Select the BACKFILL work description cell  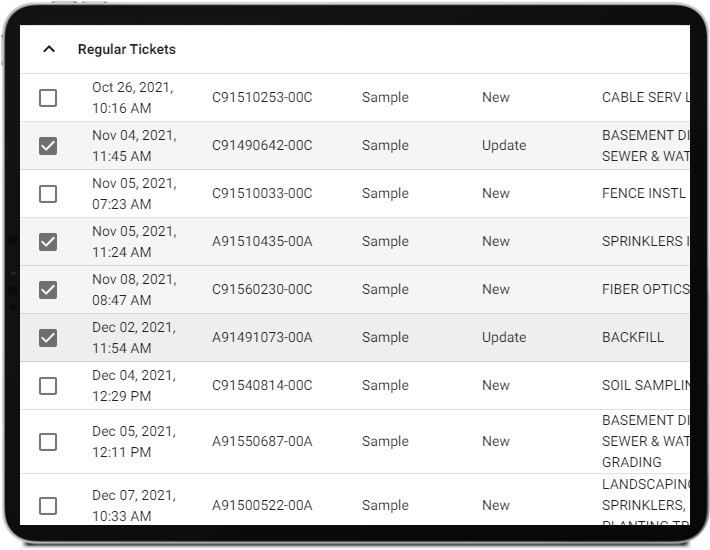tap(633, 337)
